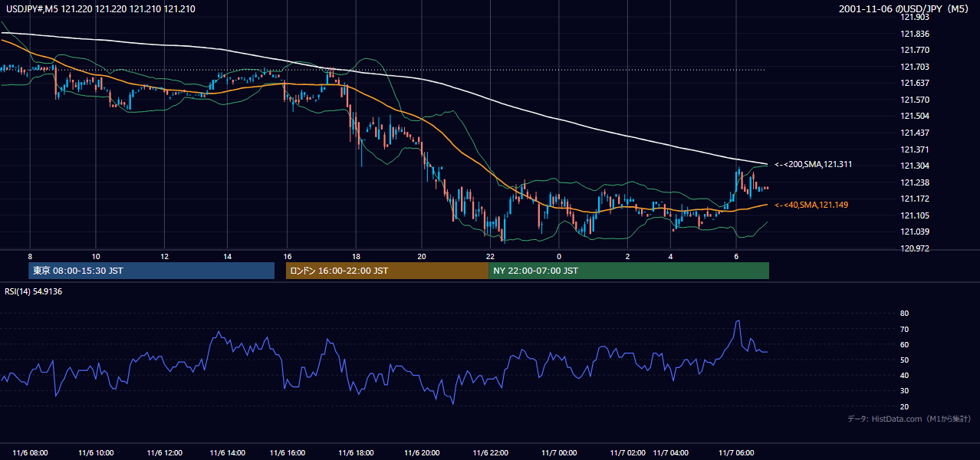Click the RSI axis level 50
980x460 pixels.
coord(904,360)
